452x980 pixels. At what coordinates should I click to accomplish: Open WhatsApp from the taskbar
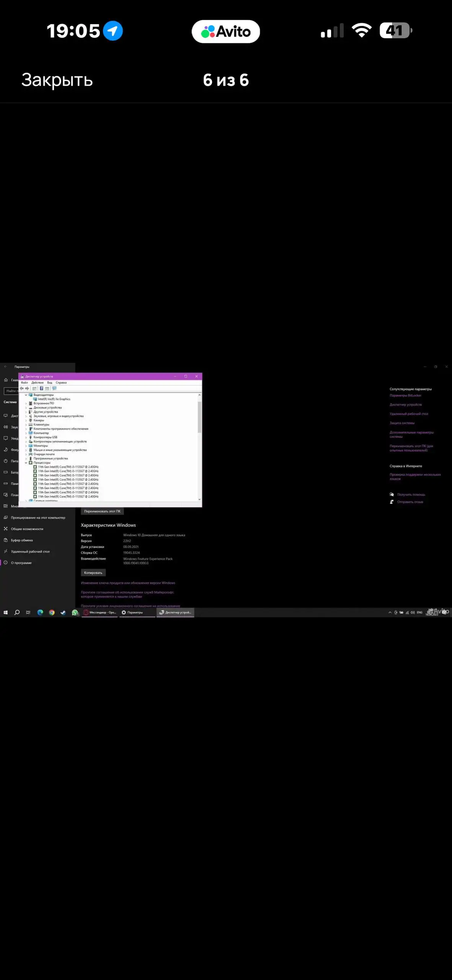coord(75,612)
